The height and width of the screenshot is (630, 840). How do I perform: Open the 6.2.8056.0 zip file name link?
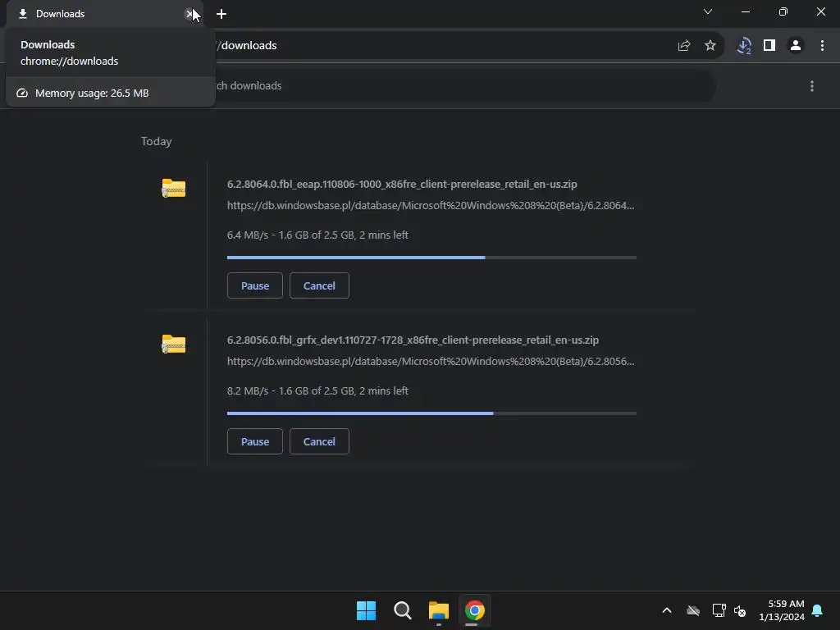click(x=413, y=340)
